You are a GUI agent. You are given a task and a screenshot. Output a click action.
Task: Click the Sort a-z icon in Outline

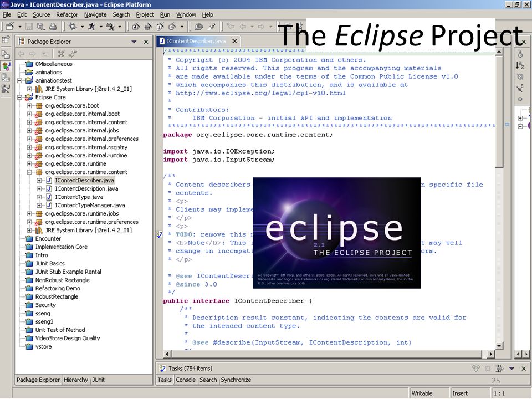[x=520, y=65]
